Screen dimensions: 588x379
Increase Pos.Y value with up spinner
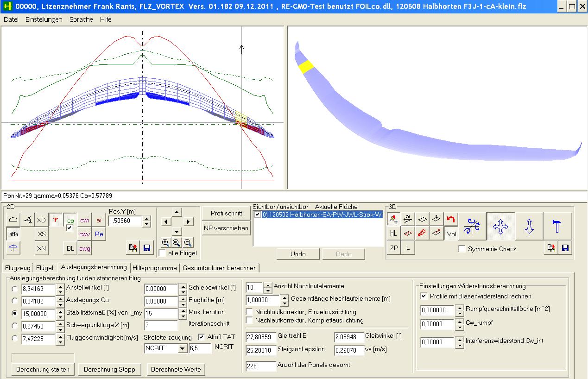coord(146,219)
